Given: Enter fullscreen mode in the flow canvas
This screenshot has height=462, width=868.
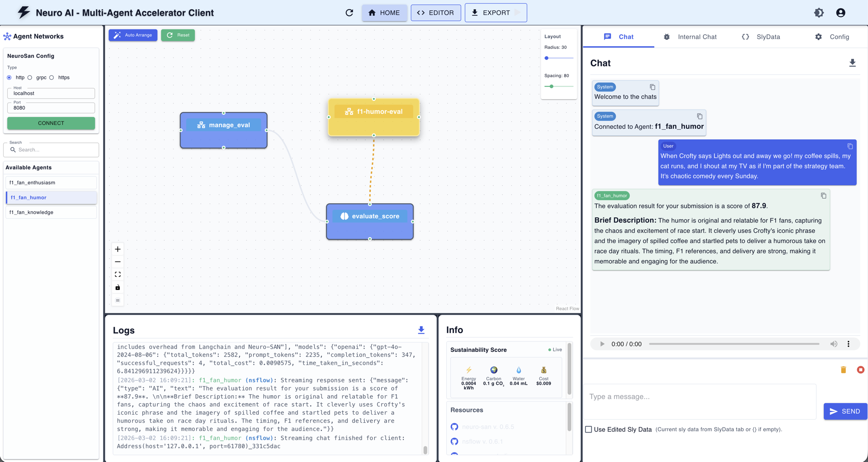Looking at the screenshot, I should tap(118, 274).
